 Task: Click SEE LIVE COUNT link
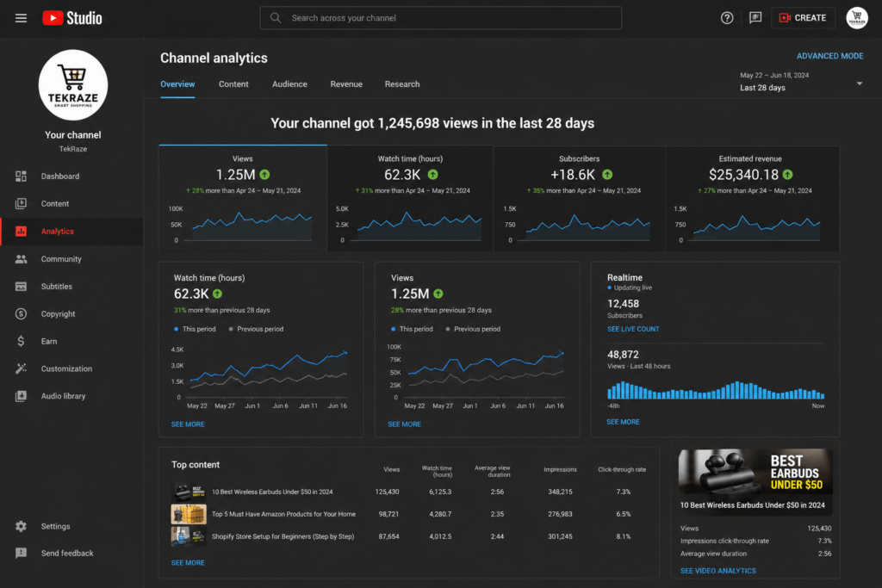click(x=633, y=330)
